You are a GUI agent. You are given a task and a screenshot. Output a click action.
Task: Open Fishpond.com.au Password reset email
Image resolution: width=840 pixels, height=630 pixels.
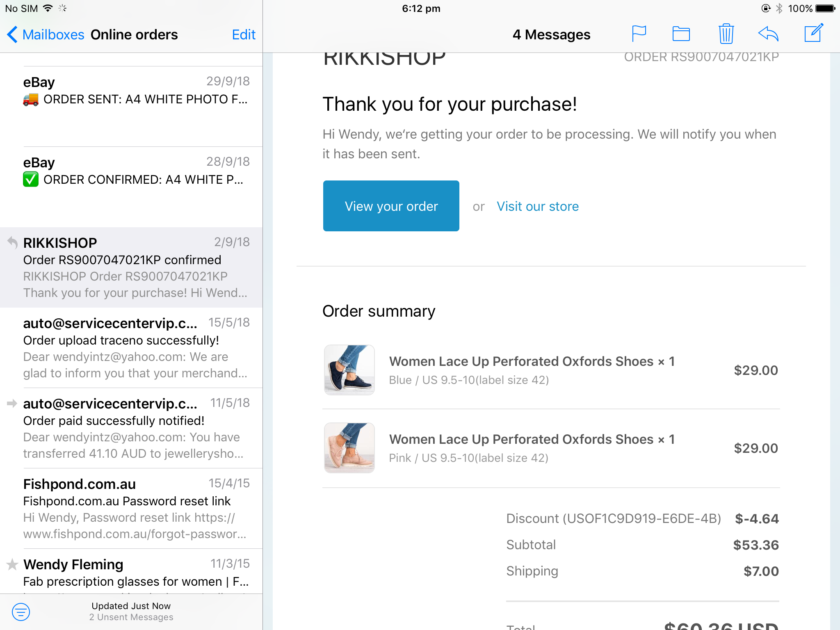[131, 508]
